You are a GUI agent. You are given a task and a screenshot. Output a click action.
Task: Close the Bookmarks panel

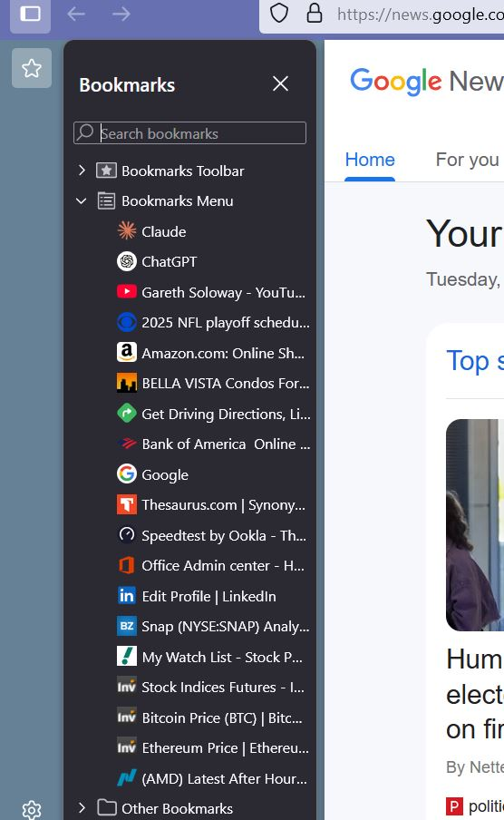[x=280, y=83]
